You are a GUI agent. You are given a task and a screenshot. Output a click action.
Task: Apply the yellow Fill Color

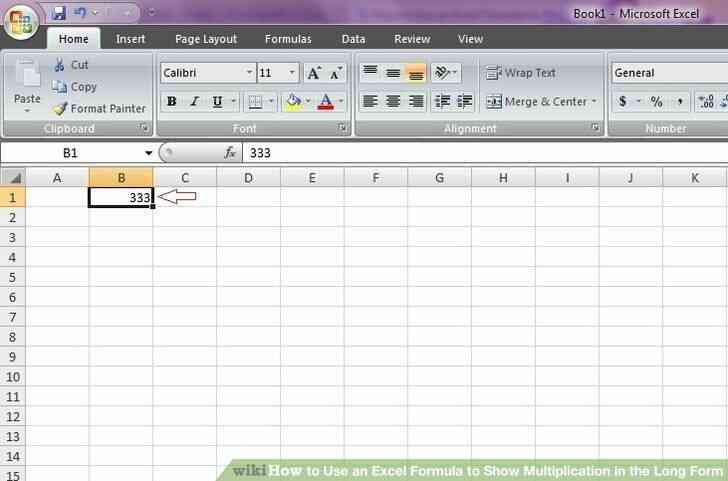pos(293,101)
